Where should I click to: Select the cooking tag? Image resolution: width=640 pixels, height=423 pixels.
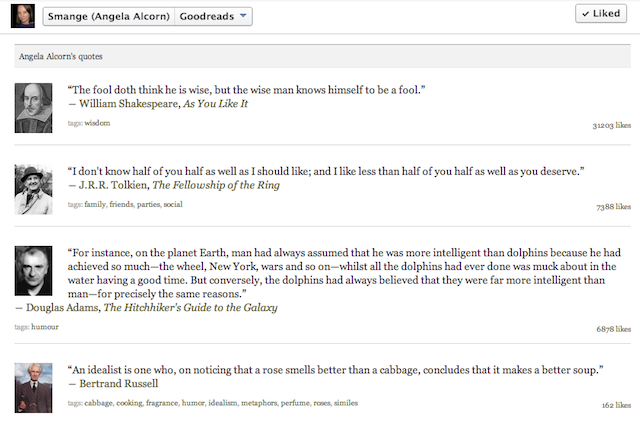(129, 403)
